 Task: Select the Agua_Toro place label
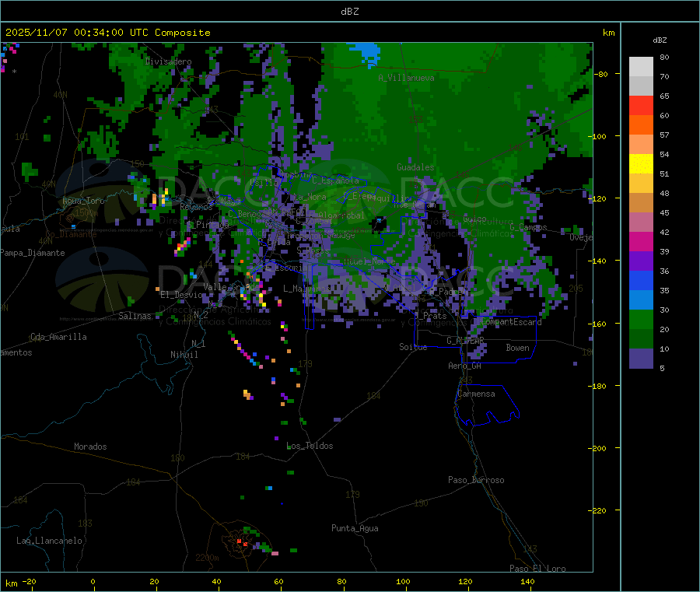pyautogui.click(x=83, y=201)
